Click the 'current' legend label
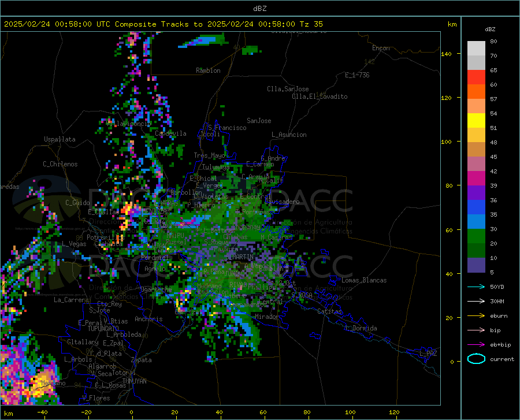Viewport: 520px width, 420px height. click(502, 359)
